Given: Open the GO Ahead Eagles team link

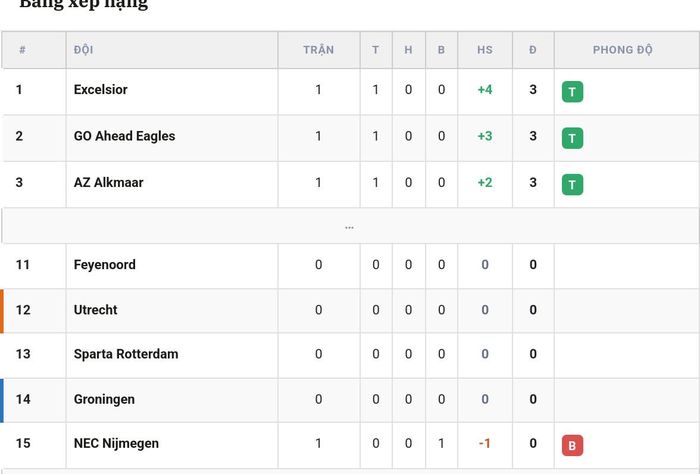Looking at the screenshot, I should 125,136.
